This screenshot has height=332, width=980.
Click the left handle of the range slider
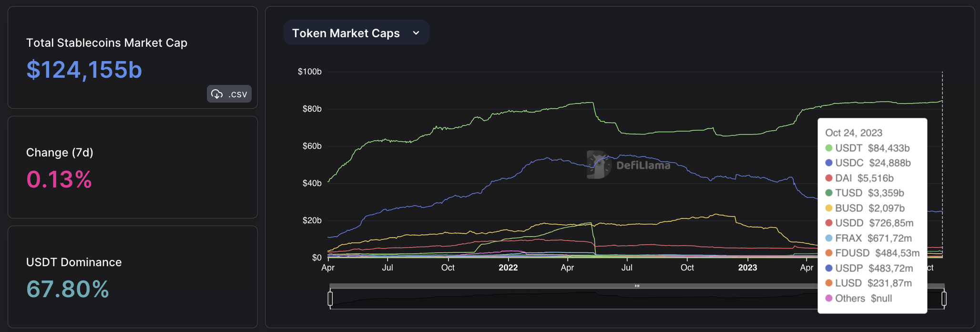pos(330,299)
